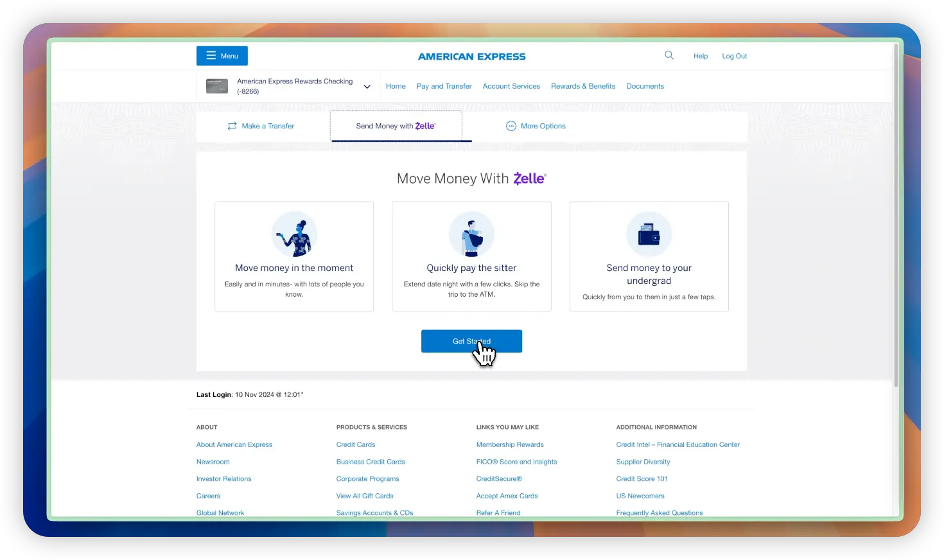Click 'Send money to your undergrad' heading
This screenshot has height=560, width=944.
[649, 274]
